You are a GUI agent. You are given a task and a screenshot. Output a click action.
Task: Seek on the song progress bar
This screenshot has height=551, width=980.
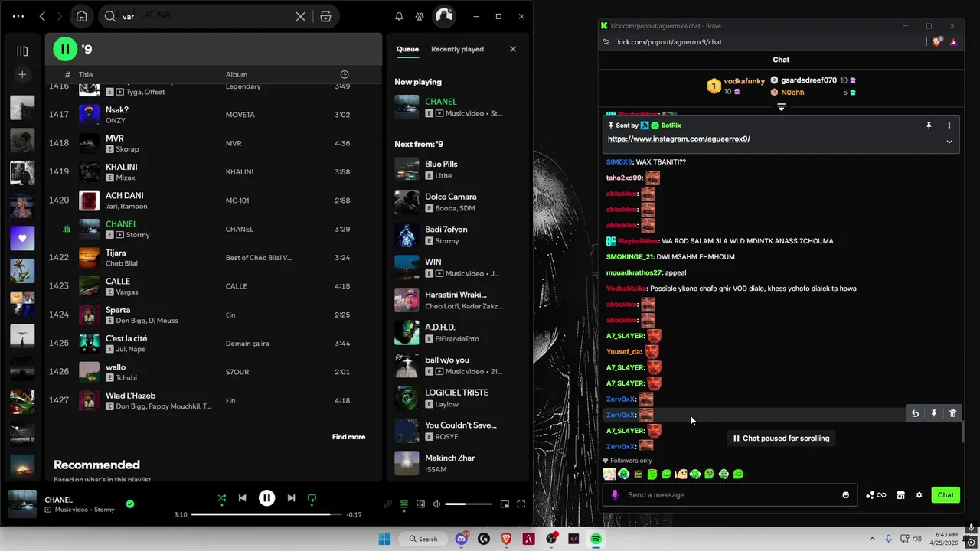(266, 514)
